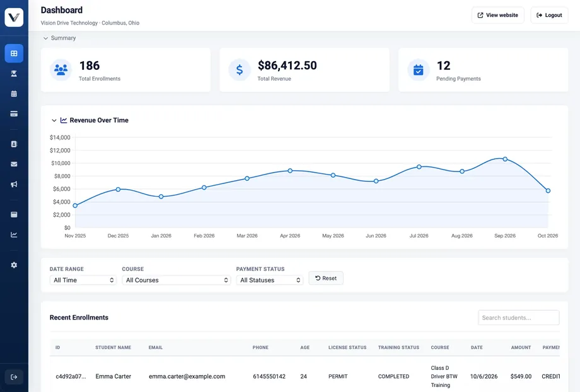Click the phone number 6145550142
This screenshot has width=580, height=392.
pos(269,376)
